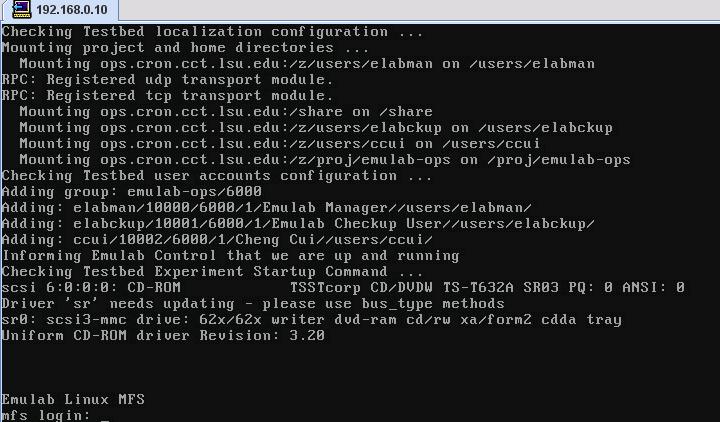Click the 'RPC: Registered tcp transport module' line
The height and width of the screenshot is (422, 720).
click(168, 96)
